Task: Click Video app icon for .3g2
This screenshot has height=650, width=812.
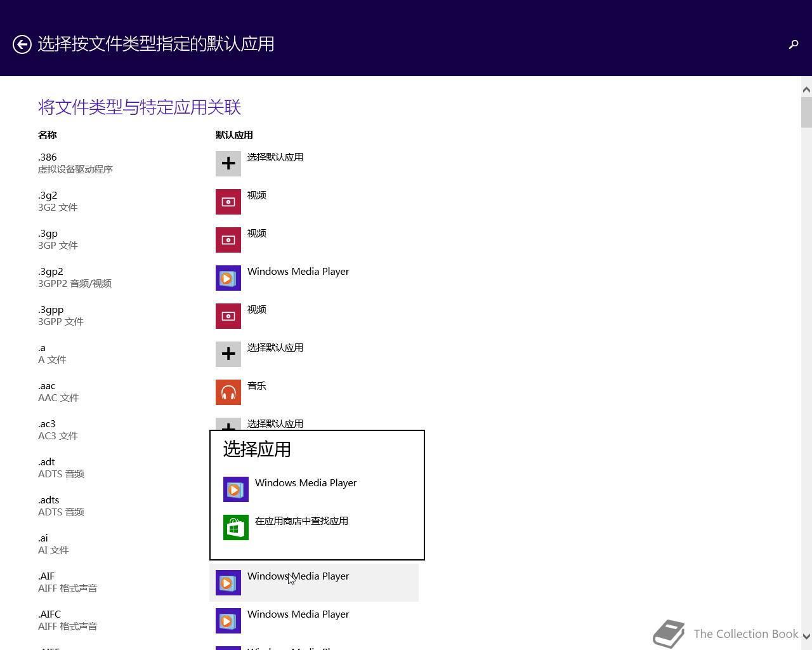Action: [228, 202]
